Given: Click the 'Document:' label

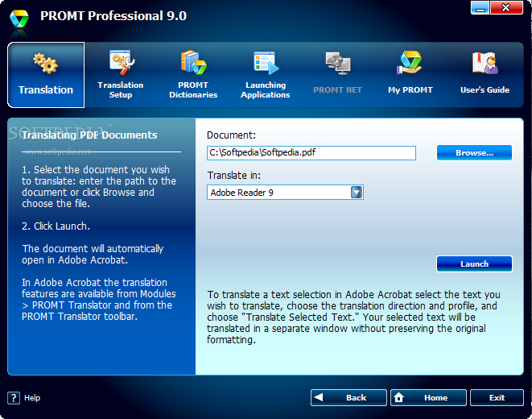Looking at the screenshot, I should (x=232, y=135).
